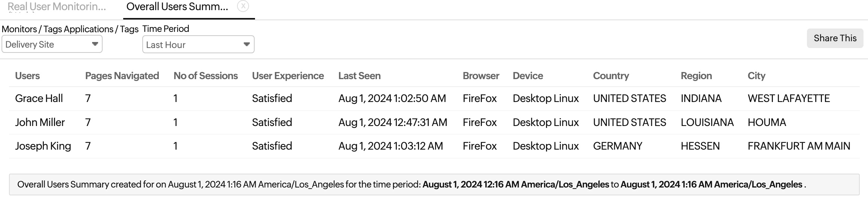This screenshot has height=198, width=868.
Task: Click the User Experience column header
Action: (288, 76)
